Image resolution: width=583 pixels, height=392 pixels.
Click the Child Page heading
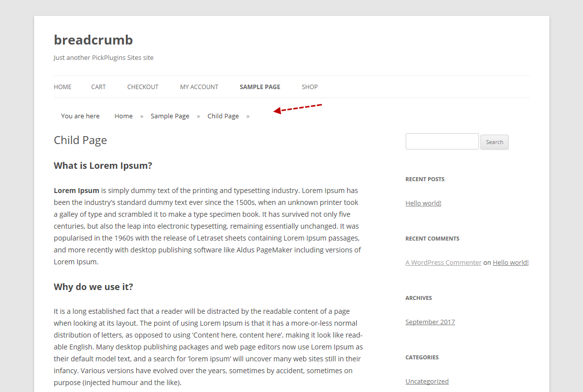coord(80,140)
